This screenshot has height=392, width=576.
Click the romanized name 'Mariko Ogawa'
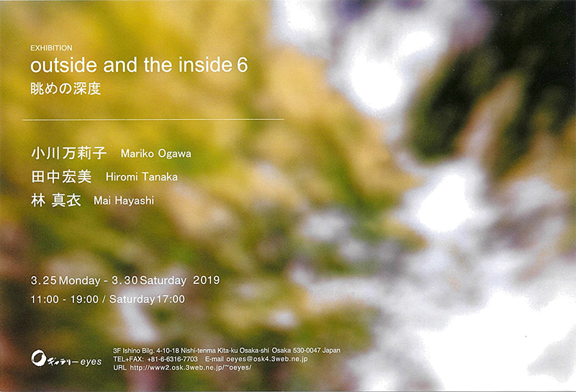click(x=156, y=154)
